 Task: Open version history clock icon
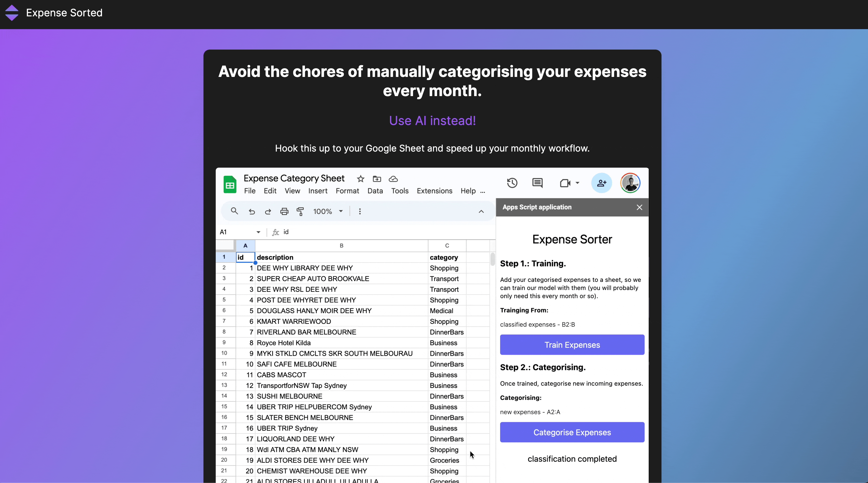click(x=512, y=183)
